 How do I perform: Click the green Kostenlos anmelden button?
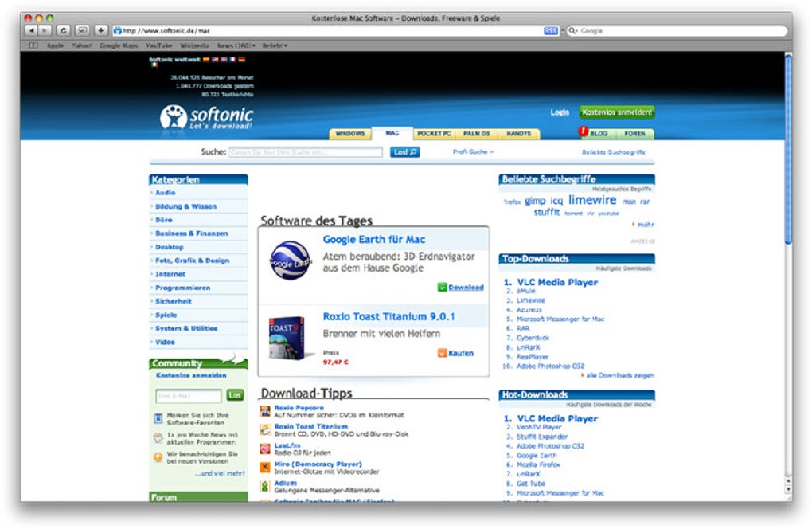[x=617, y=112]
